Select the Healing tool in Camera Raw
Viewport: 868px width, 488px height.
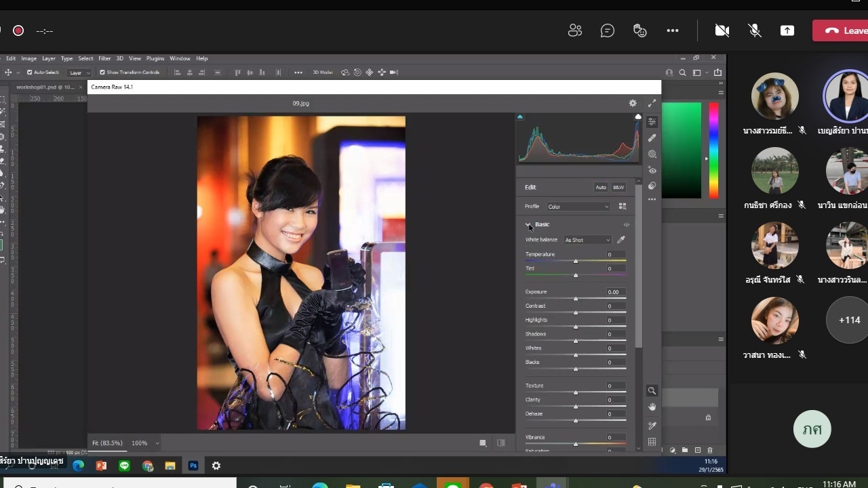(652, 138)
